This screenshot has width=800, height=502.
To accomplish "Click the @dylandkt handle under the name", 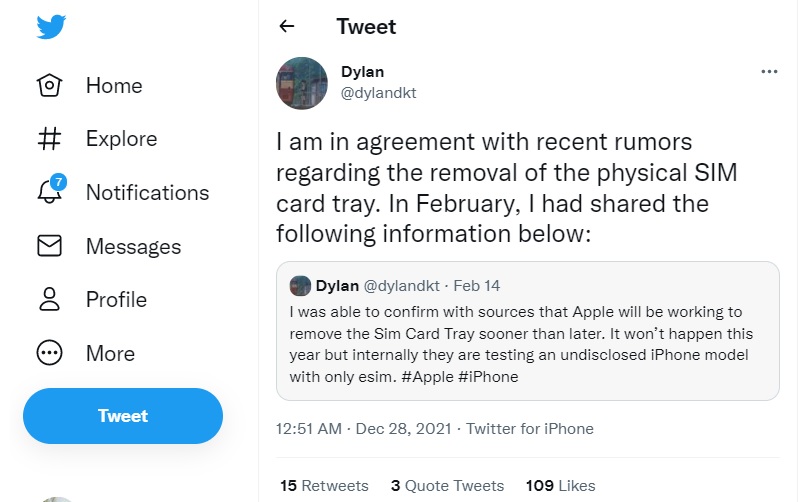I will coord(378,93).
